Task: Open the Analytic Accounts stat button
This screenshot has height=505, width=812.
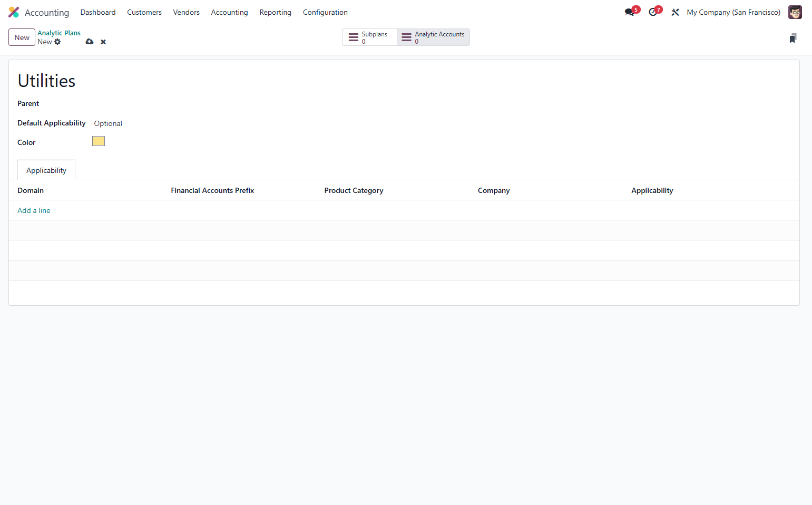Action: pyautogui.click(x=433, y=37)
